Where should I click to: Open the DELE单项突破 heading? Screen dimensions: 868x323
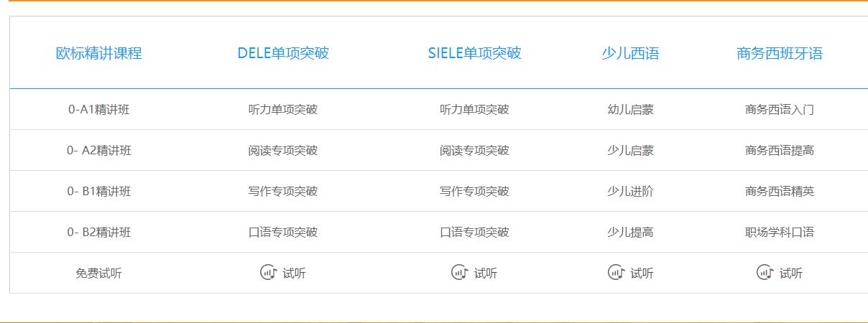point(283,53)
